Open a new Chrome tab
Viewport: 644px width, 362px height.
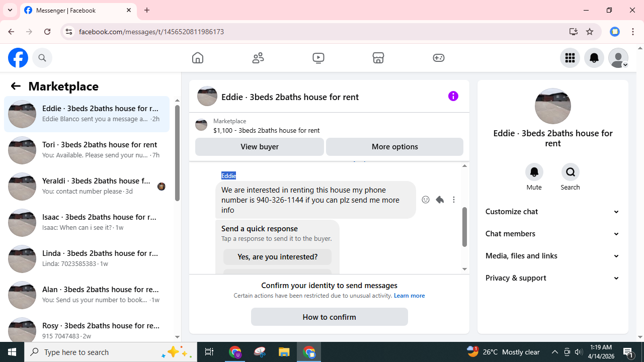(x=147, y=10)
